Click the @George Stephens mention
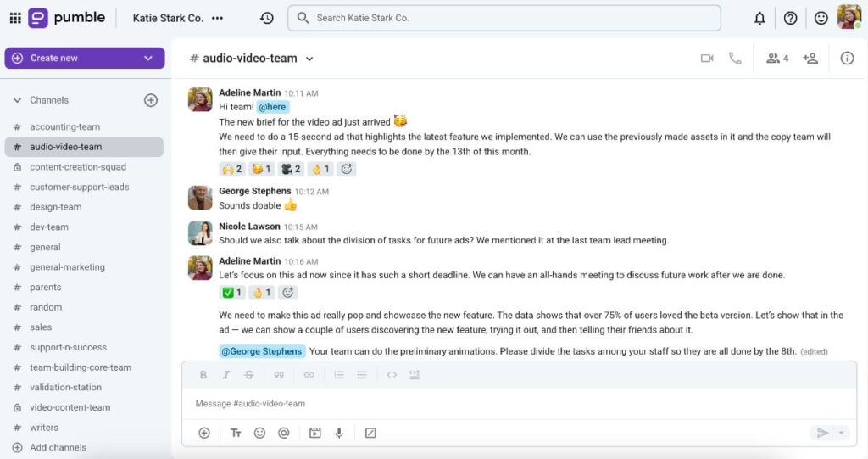868x459 pixels. pos(261,351)
